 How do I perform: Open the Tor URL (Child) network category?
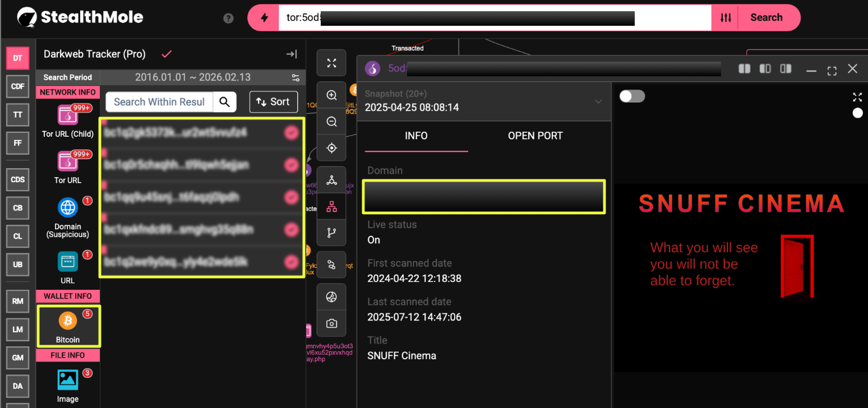(68, 115)
